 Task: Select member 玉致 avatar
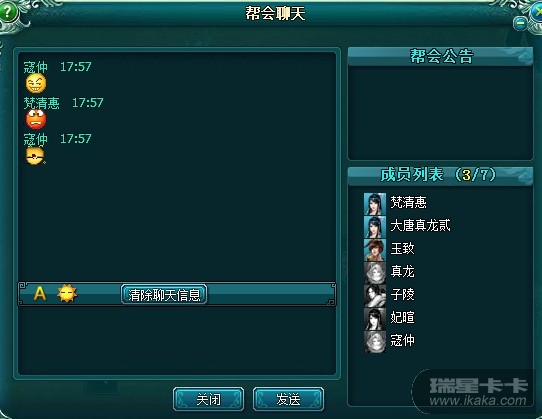[x=375, y=250]
